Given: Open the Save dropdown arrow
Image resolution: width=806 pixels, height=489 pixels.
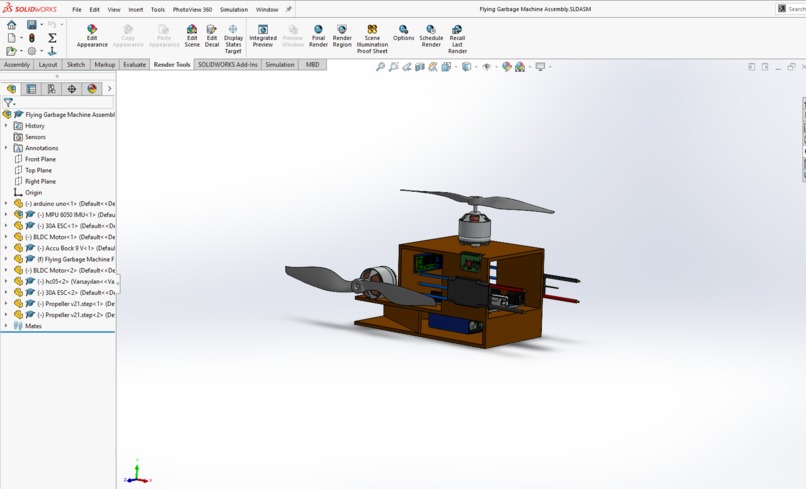Looking at the screenshot, I should [x=41, y=25].
